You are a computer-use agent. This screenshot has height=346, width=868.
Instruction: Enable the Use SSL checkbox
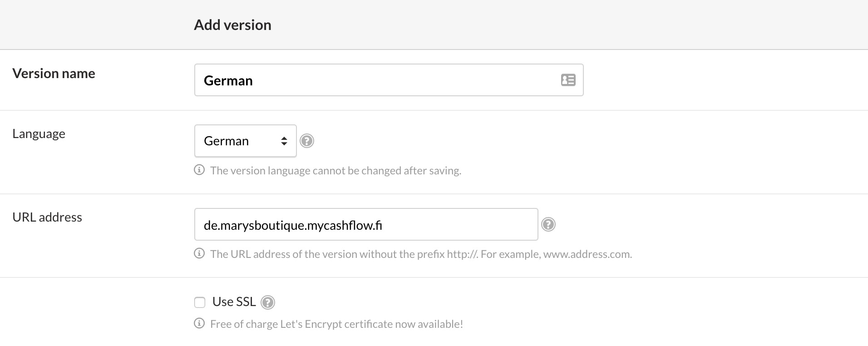pos(200,302)
